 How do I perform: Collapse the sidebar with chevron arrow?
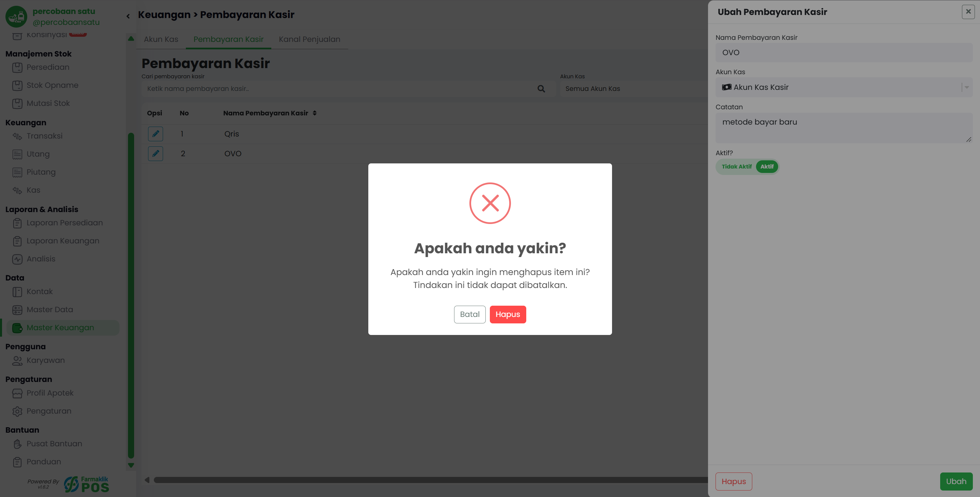(128, 16)
